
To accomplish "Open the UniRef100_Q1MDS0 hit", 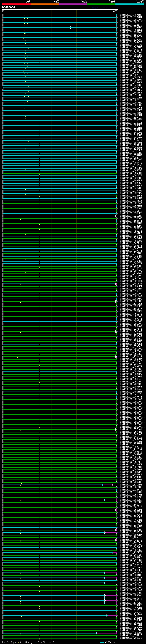I will (131, 597).
